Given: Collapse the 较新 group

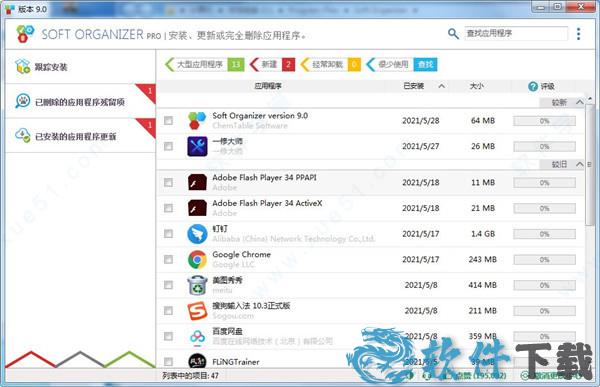Looking at the screenshot, I should coord(580,102).
